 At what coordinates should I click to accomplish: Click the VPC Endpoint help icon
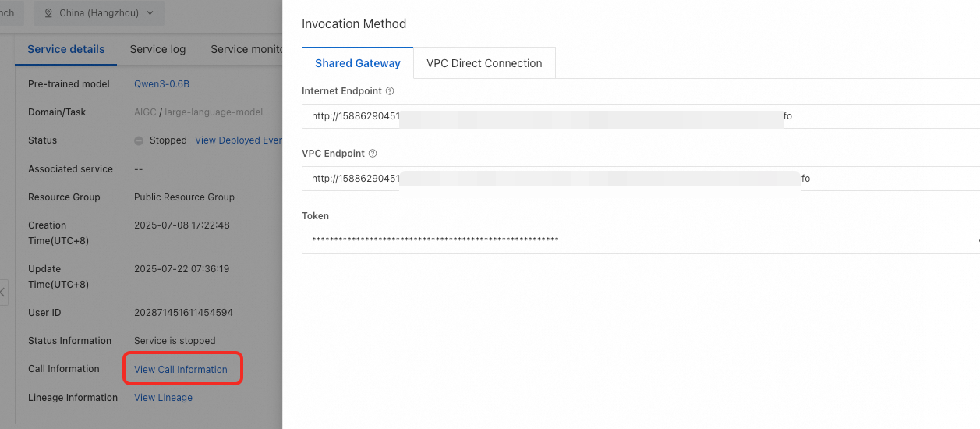[373, 154]
